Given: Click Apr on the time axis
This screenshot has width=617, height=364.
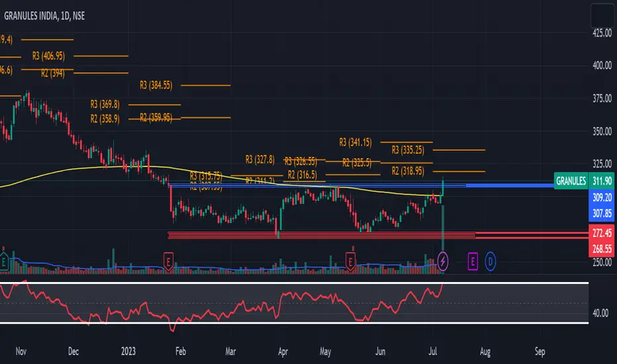Looking at the screenshot, I should pyautogui.click(x=283, y=351).
